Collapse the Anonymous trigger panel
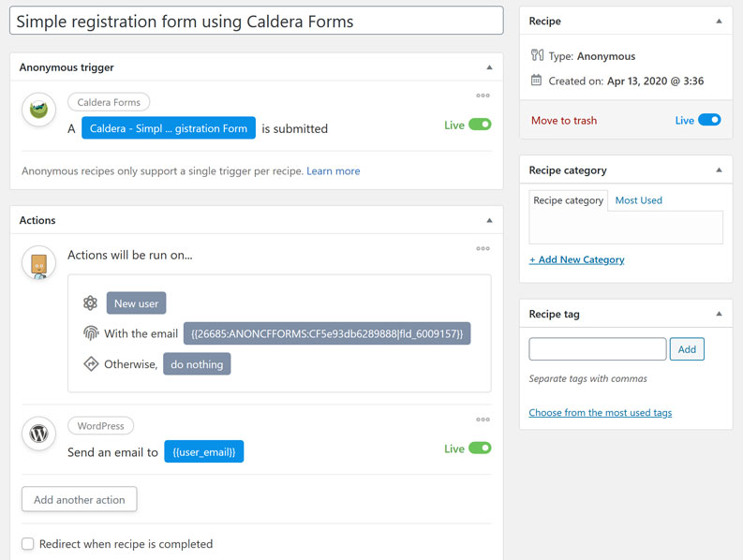 [x=489, y=67]
